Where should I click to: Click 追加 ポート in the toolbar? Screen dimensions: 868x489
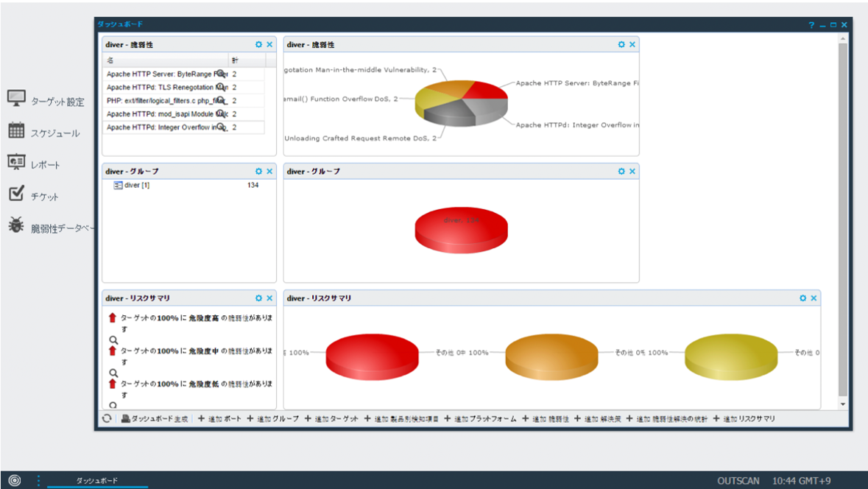pyautogui.click(x=220, y=418)
